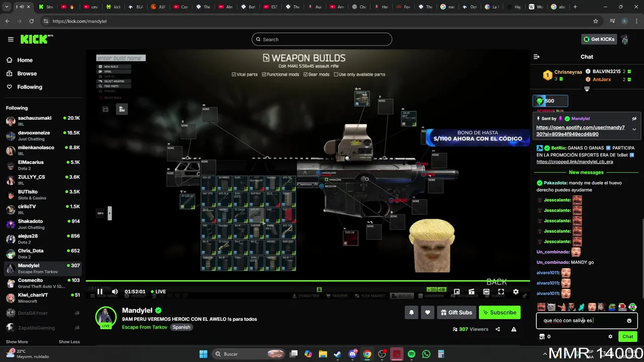
Task: Open video player settings gear
Action: (x=516, y=292)
